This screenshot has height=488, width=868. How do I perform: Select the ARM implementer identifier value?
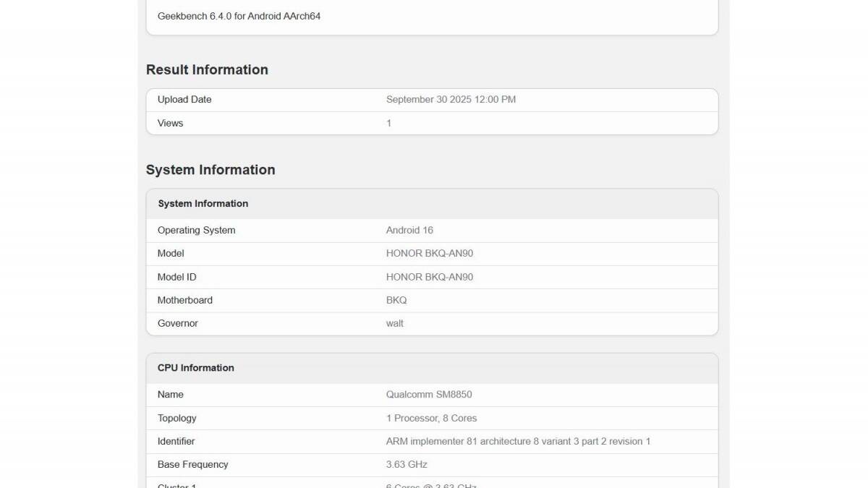[x=518, y=441]
